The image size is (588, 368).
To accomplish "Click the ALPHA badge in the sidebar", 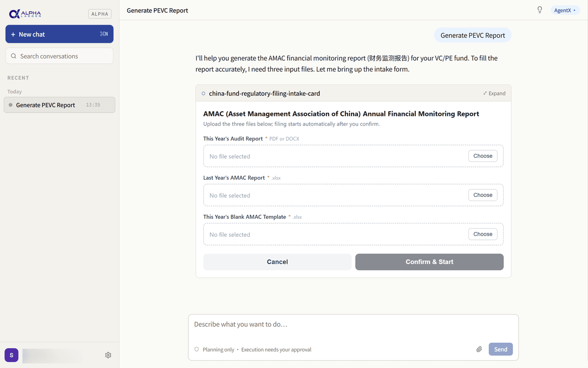I will (100, 14).
